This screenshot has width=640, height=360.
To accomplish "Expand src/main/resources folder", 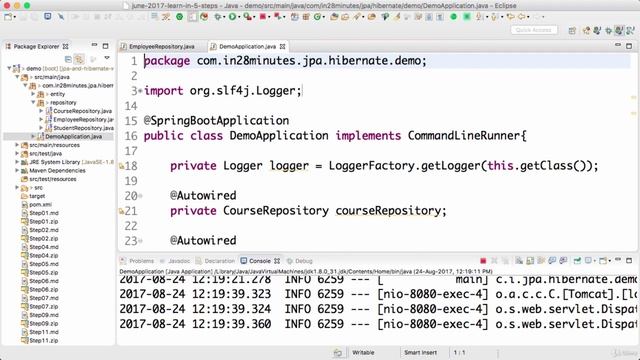I will [17, 145].
